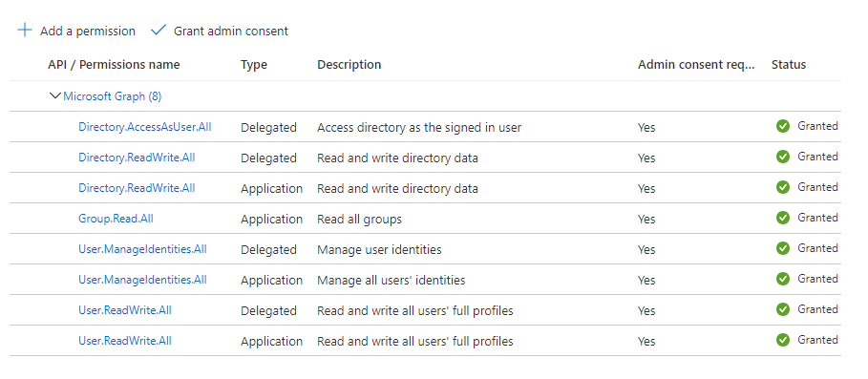
Task: Click green Granted icon for Directory.AccessAsUser.All
Action: 783,126
